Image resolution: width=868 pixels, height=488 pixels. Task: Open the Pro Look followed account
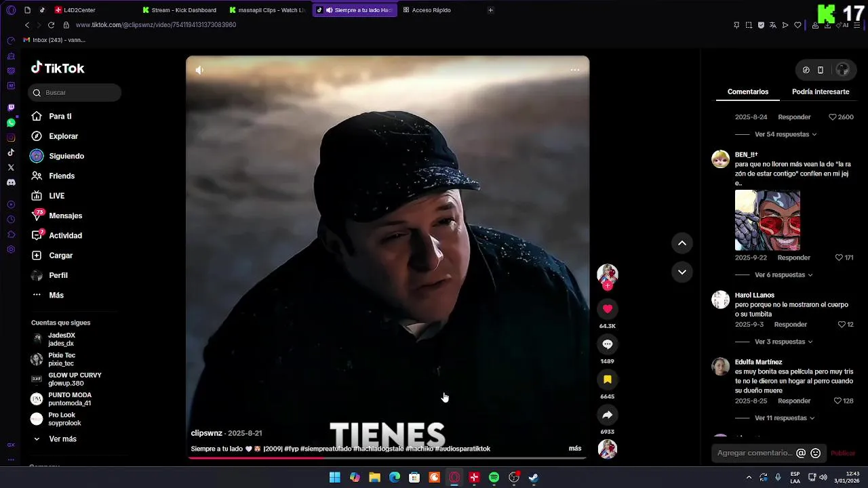pyautogui.click(x=56, y=419)
